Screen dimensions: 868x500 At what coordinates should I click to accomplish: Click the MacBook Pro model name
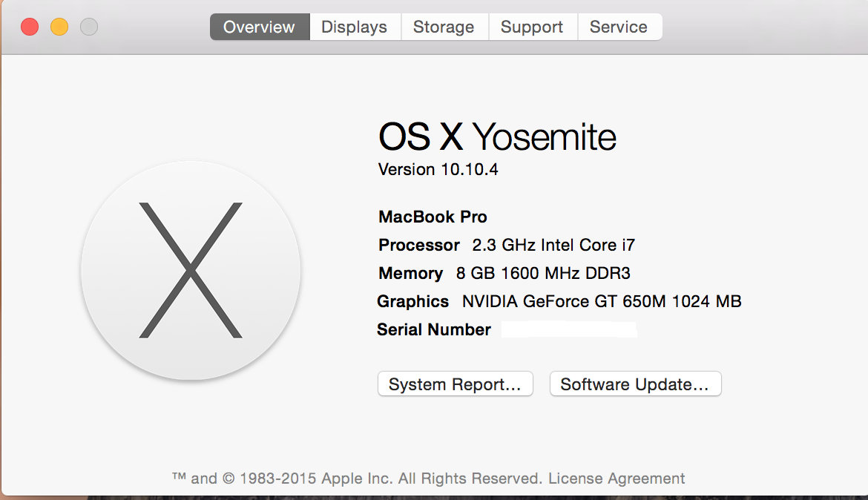click(x=433, y=217)
